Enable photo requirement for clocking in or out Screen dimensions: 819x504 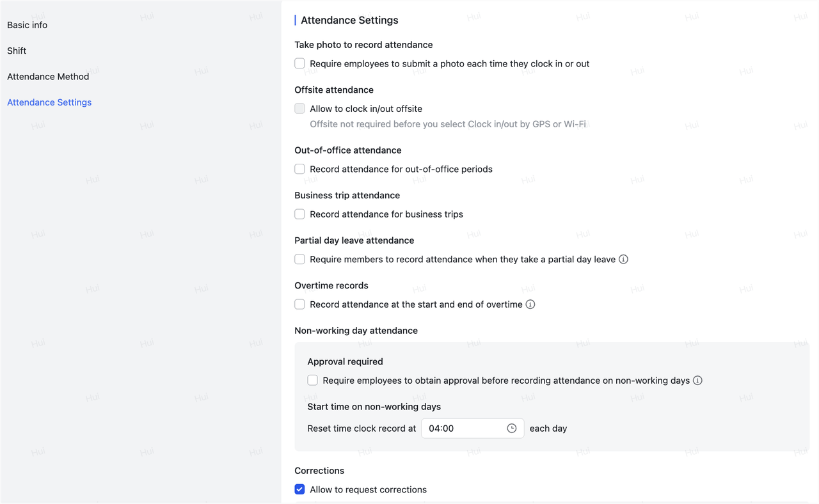(x=299, y=63)
